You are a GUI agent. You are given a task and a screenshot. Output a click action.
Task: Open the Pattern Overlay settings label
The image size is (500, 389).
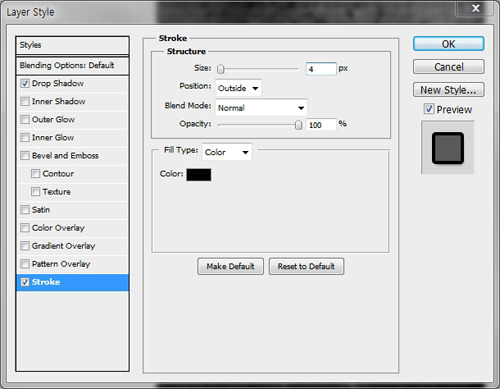(x=61, y=264)
